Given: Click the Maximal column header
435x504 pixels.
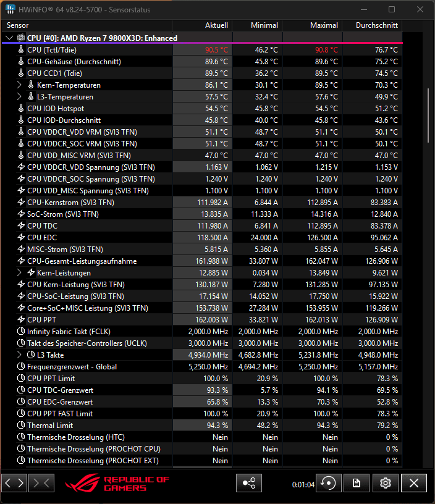Looking at the screenshot, I should [312, 25].
